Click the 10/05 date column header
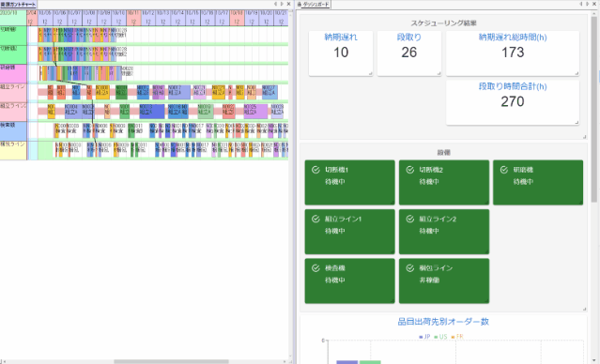The image size is (600, 364). click(x=45, y=18)
